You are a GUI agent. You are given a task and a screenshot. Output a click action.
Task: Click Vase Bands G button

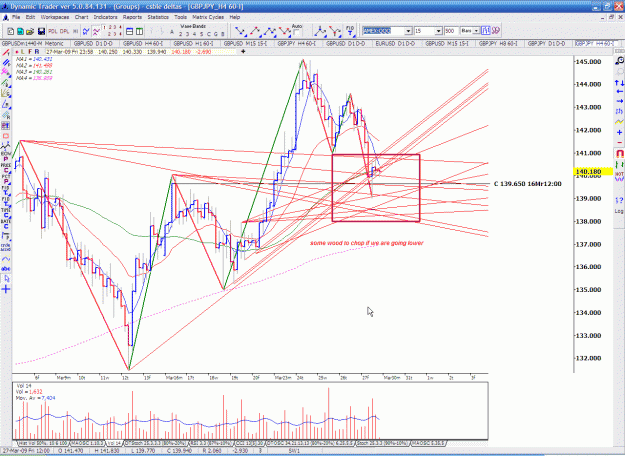216,34
